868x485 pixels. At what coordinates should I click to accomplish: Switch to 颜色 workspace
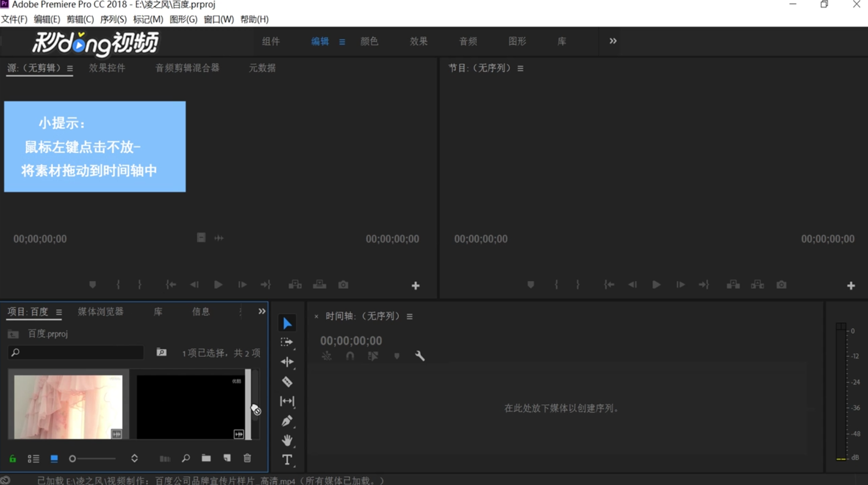pyautogui.click(x=369, y=41)
